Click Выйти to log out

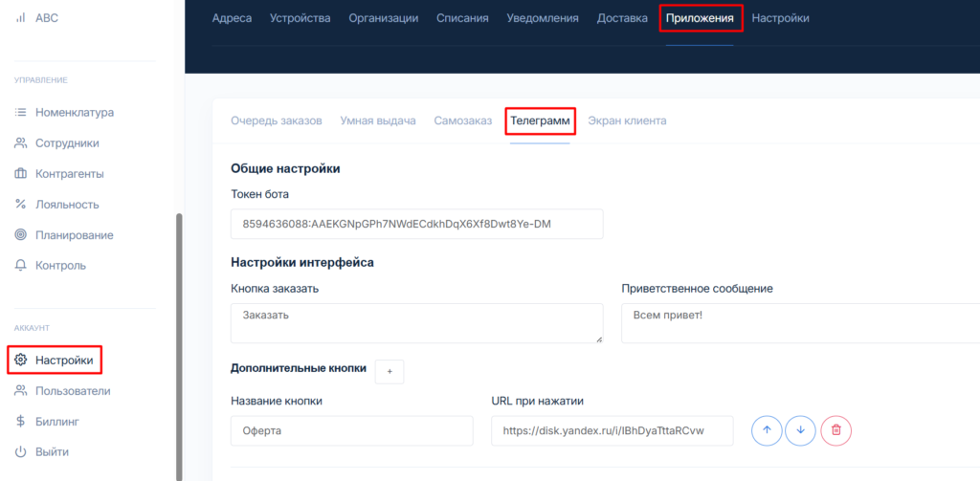click(52, 451)
